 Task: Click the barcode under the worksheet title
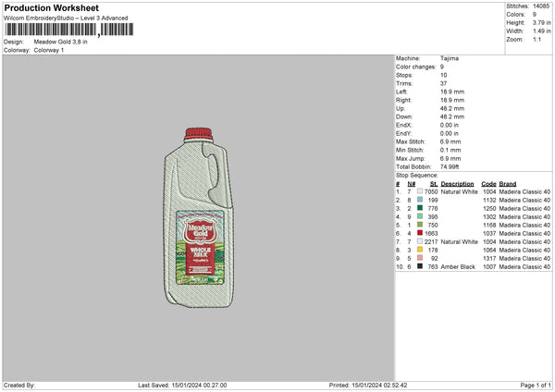pyautogui.click(x=69, y=30)
